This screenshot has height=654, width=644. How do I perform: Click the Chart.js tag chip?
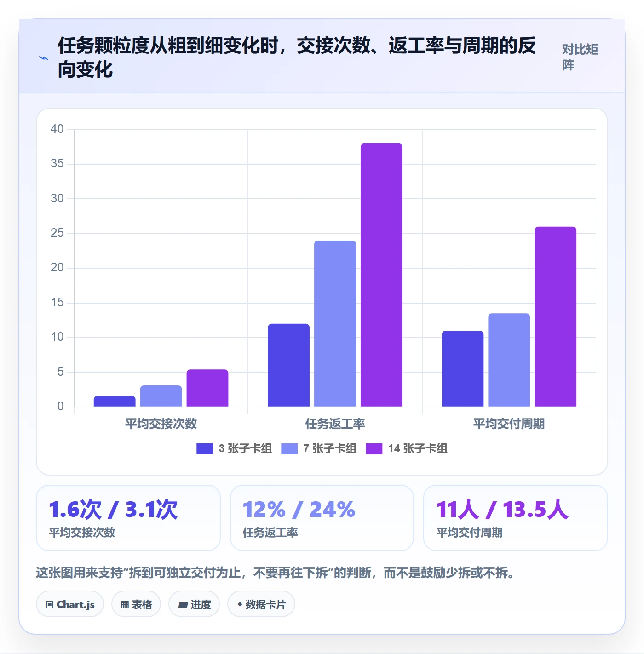coord(70,604)
